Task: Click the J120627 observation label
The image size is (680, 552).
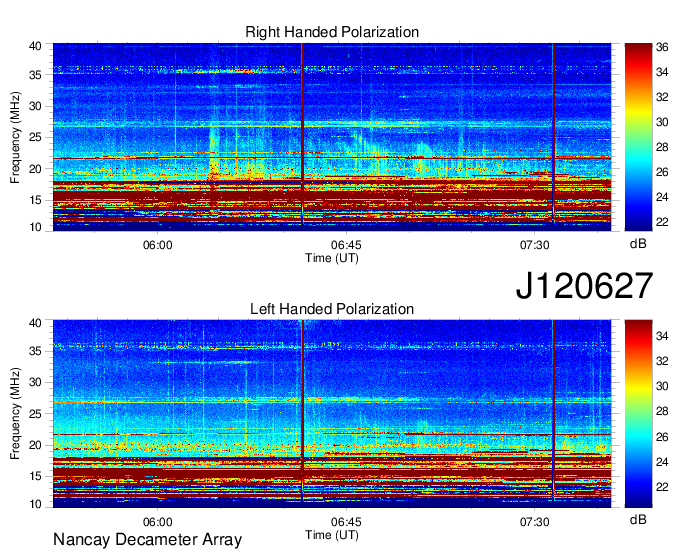Action: [584, 286]
